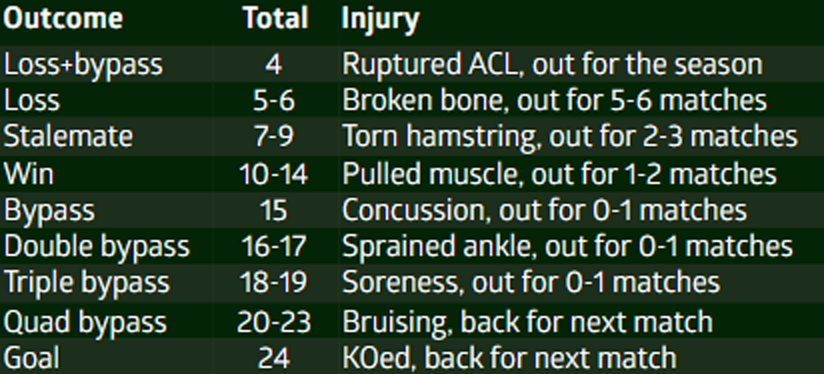
Task: Select the 5-6 total value
Action: click(273, 100)
